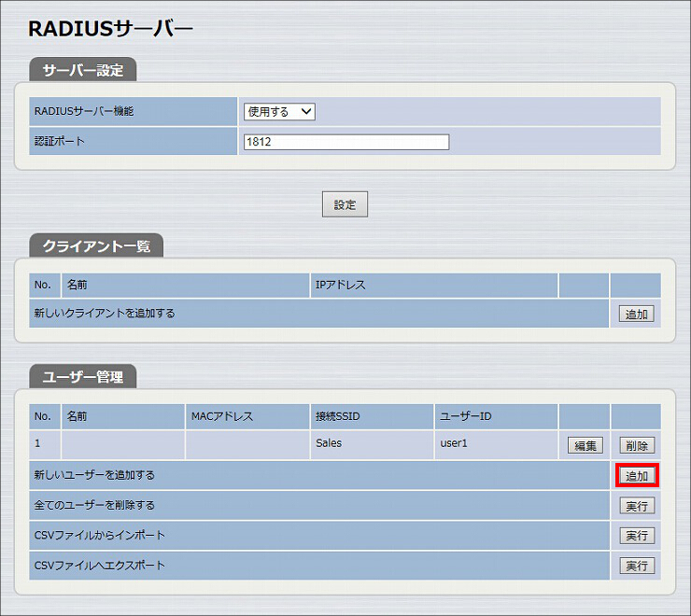Click the CSVファイルからインポート text

tap(100, 535)
